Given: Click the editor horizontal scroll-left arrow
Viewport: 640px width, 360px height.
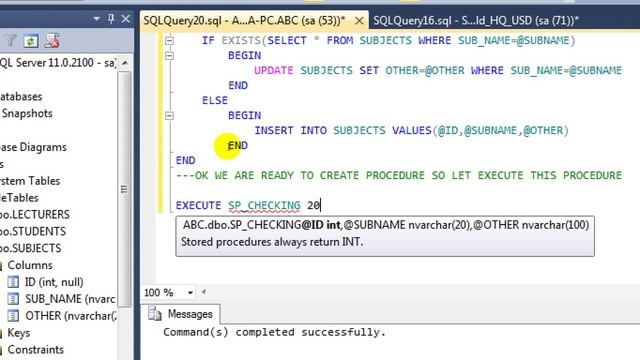Looking at the screenshot, I should pyautogui.click(x=204, y=292).
